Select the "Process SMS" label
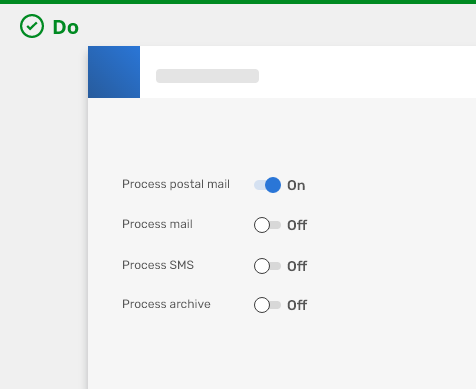The width and height of the screenshot is (476, 389). click(158, 265)
